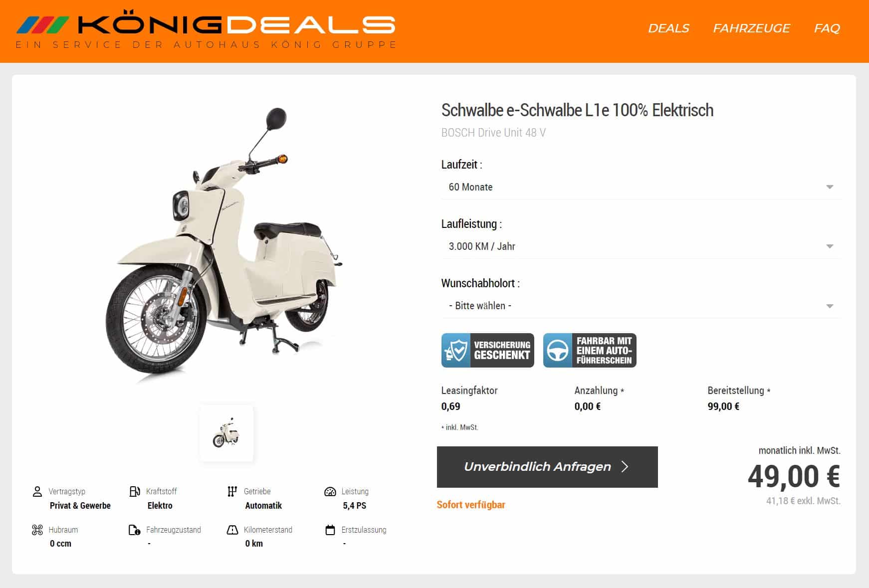Click the Unverbindlich Anfragen button
The image size is (869, 588).
pos(547,467)
